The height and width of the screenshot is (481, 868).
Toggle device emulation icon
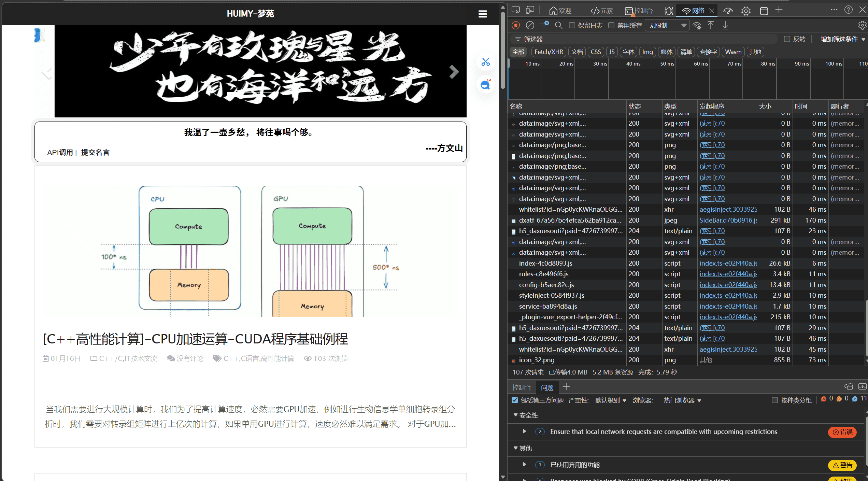[x=530, y=10]
